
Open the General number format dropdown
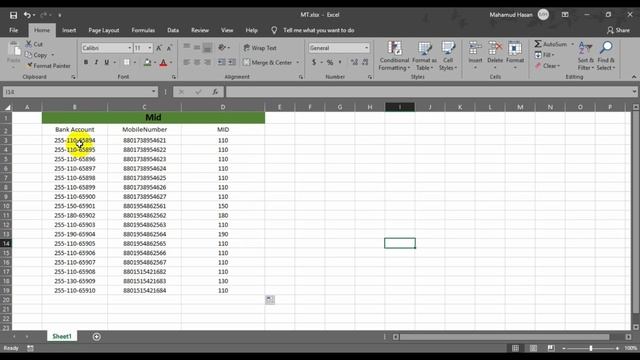(x=366, y=48)
